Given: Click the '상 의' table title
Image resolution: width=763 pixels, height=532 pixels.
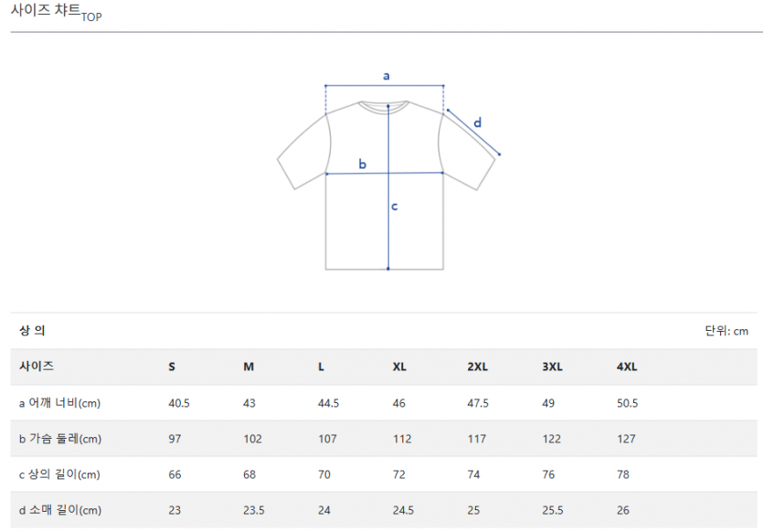Looking at the screenshot, I should 33,331.
